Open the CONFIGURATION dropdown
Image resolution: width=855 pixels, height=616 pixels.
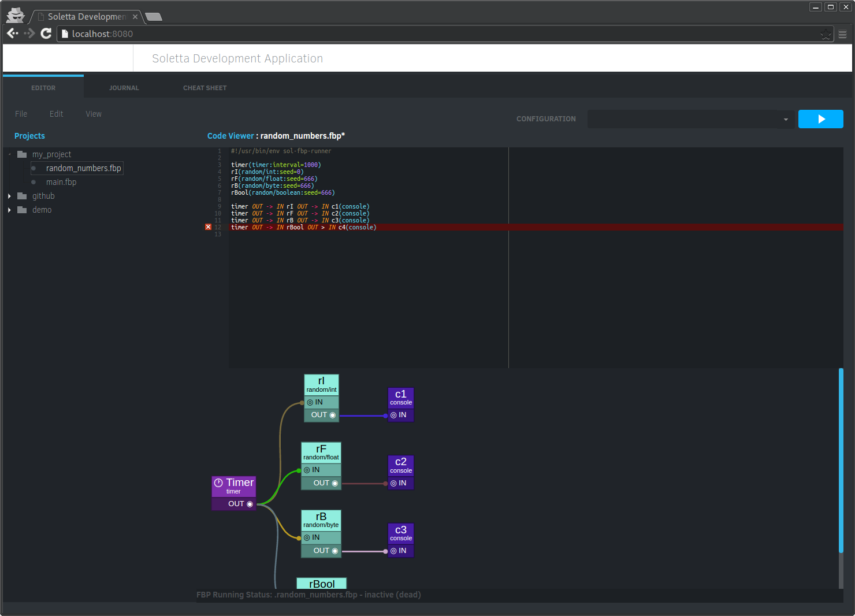pyautogui.click(x=691, y=119)
